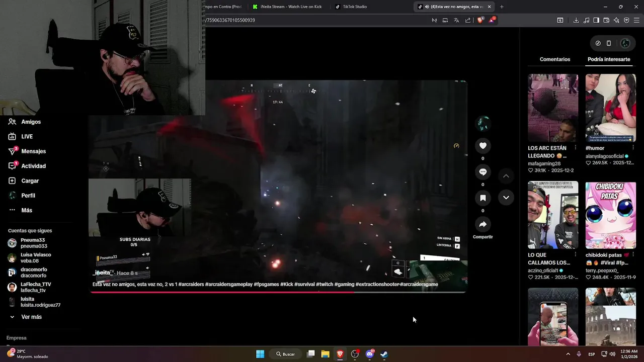Open the #humor video thumbnail
Viewport: 644px width, 362px height.
click(611, 108)
